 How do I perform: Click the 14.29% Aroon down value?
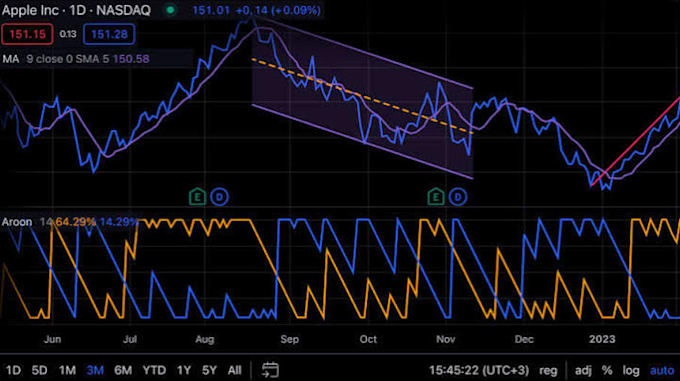pyautogui.click(x=119, y=222)
